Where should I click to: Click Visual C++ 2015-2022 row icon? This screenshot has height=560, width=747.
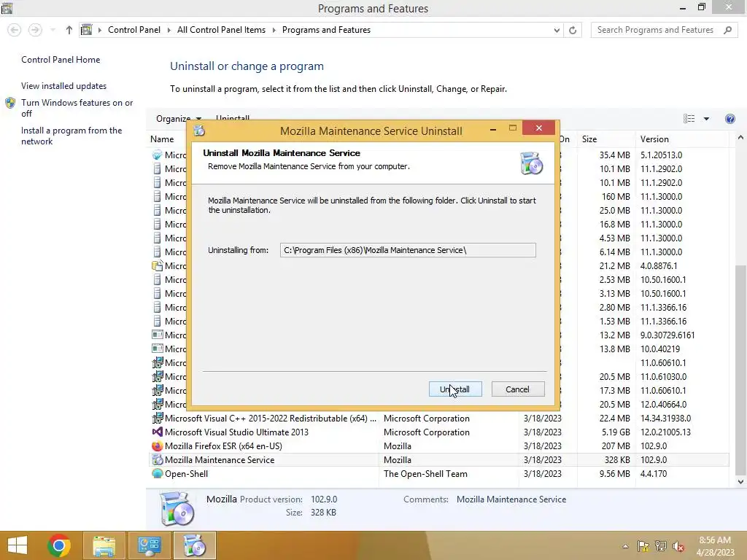click(158, 419)
